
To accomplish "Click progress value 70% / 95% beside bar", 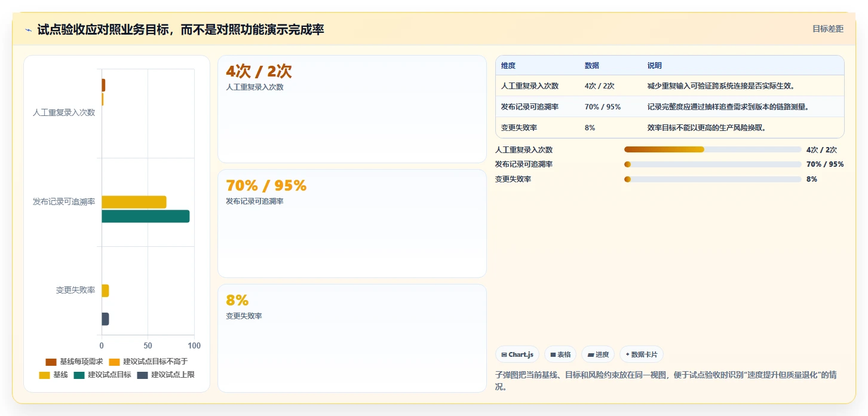I will coord(825,164).
